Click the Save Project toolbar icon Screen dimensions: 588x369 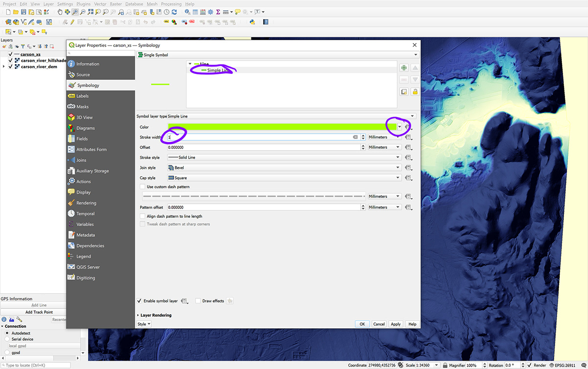(x=24, y=12)
